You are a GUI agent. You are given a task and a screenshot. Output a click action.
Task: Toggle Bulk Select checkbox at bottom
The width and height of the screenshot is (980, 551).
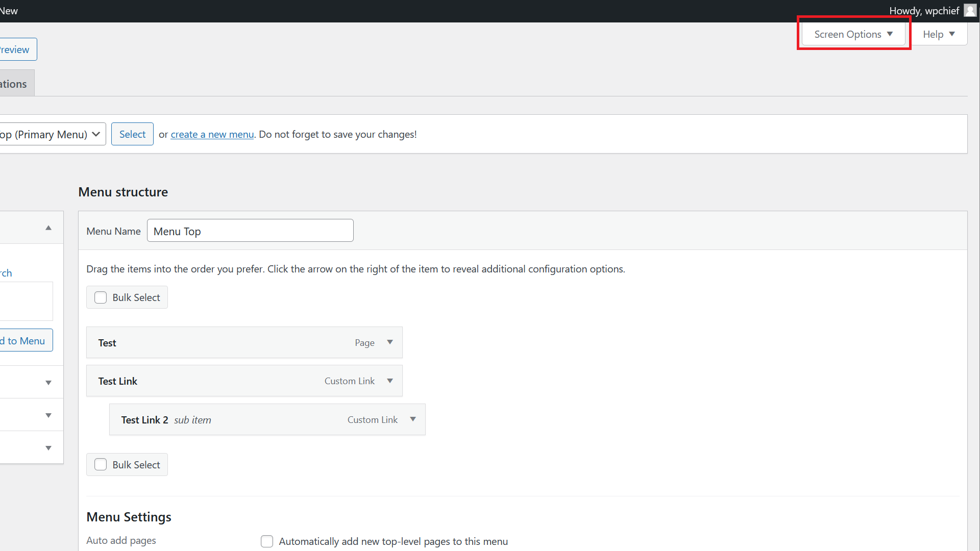click(101, 465)
